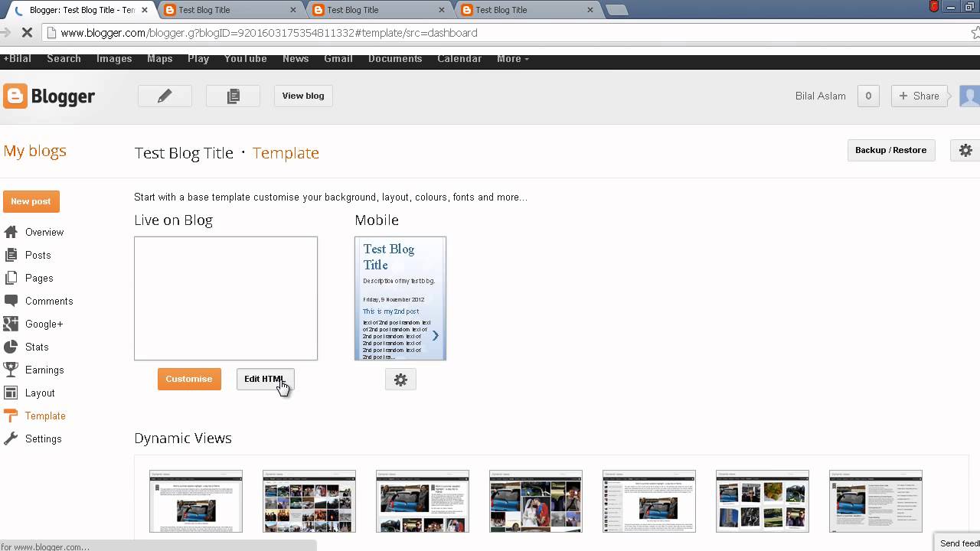980x551 pixels.
Task: Open Maps in the Google bar
Action: click(x=160, y=59)
